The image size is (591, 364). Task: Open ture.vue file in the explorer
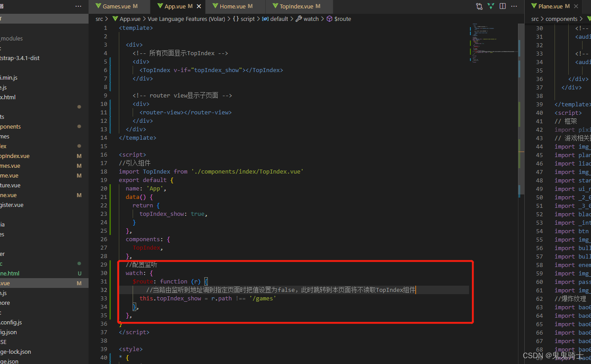(10, 185)
